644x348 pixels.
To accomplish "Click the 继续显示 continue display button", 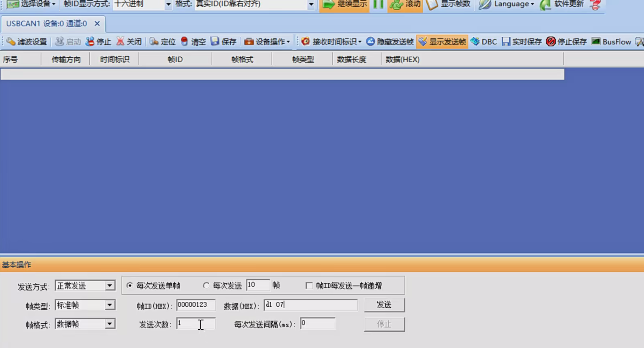I will point(345,4).
